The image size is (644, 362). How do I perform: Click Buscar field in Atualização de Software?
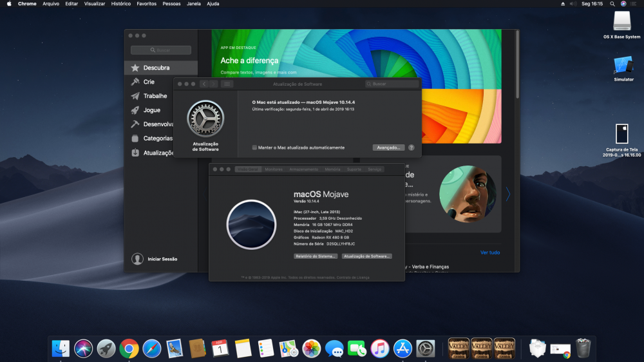(x=392, y=84)
